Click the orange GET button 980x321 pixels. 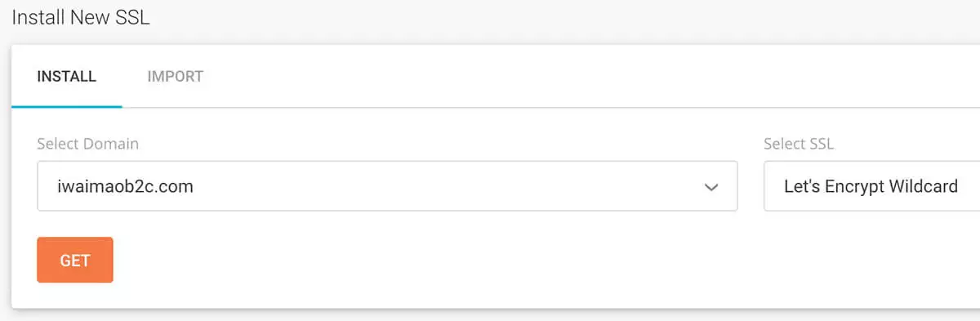pos(75,260)
